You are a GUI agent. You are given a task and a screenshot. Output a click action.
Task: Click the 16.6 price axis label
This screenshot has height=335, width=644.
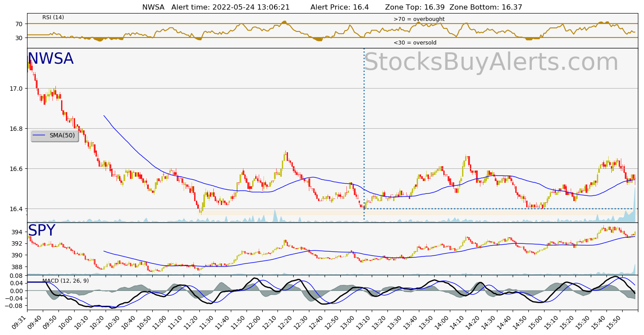click(17, 169)
